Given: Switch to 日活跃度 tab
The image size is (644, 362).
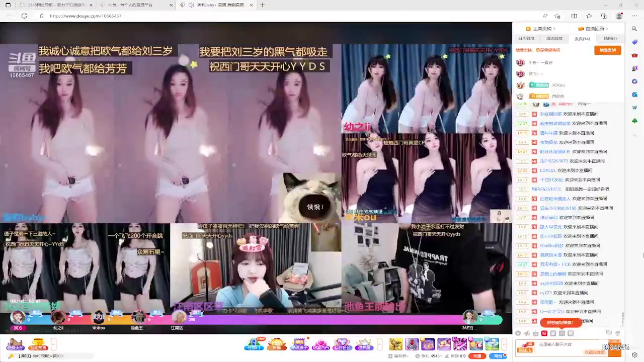Looking at the screenshot, I should tap(526, 39).
